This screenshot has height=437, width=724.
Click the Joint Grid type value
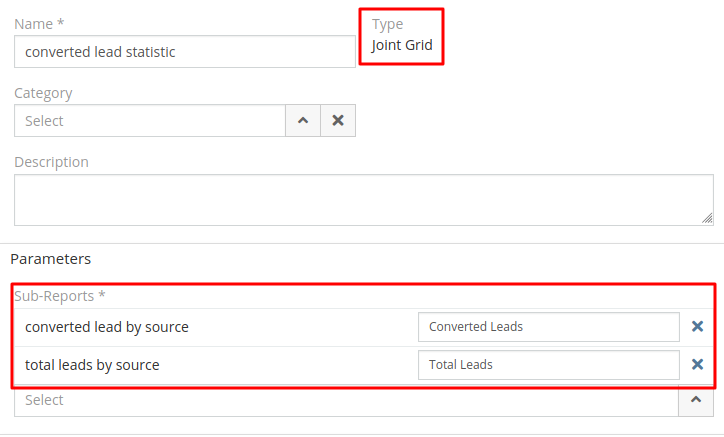coord(402,45)
